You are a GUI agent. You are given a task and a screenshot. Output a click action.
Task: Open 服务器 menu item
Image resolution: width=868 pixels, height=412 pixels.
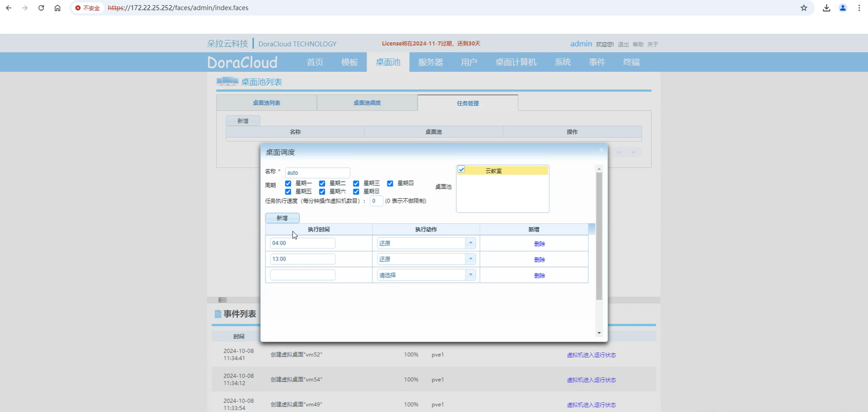pyautogui.click(x=431, y=62)
